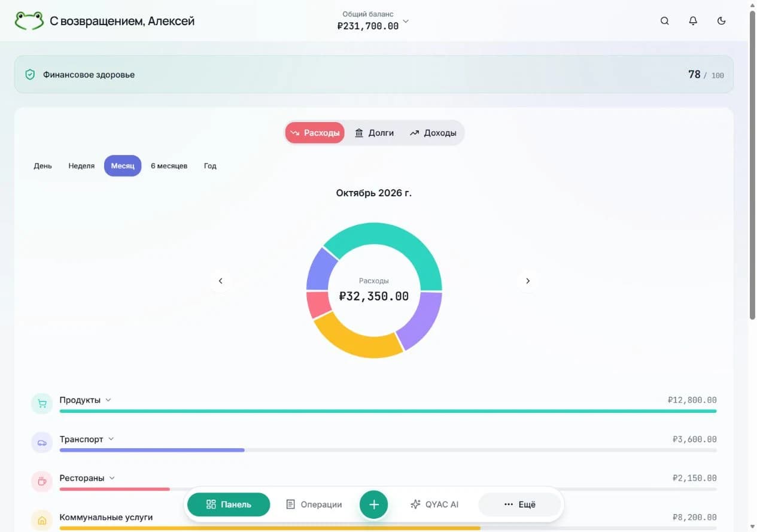Viewport: 757px width, 532px height.
Task: Click the ₽32,350.00 total in chart
Action: point(374,296)
